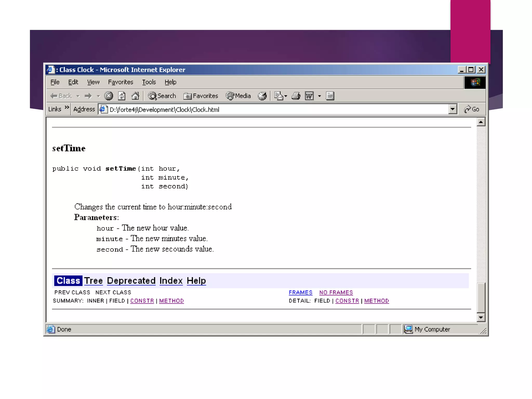Click the Windows logo throbber
Viewport: 532px width, 399px height.
tap(475, 83)
